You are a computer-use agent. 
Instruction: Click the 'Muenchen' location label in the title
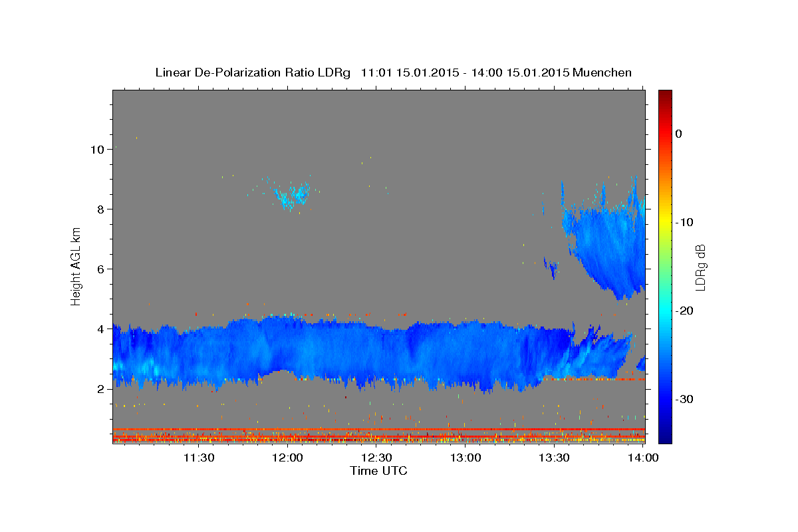click(x=602, y=72)
